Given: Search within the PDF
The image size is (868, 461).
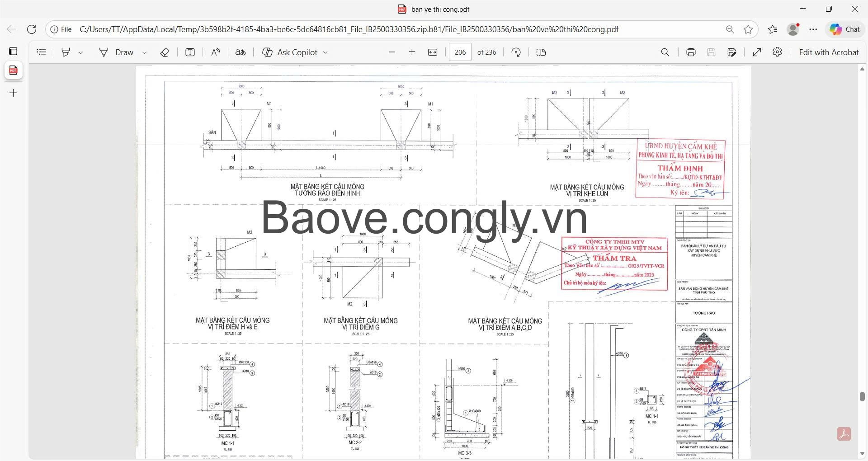Looking at the screenshot, I should (665, 52).
